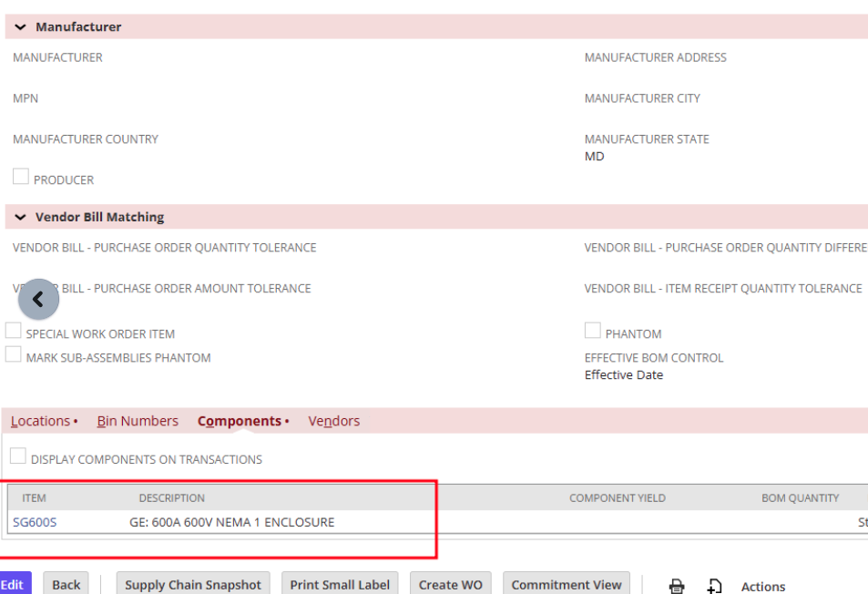The height and width of the screenshot is (594, 868).
Task: Tick Mark Sub-Assemblies Phantom checkbox
Action: [14, 356]
